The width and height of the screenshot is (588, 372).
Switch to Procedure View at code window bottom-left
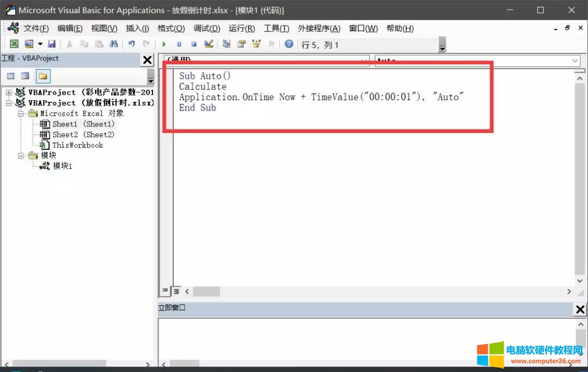pos(166,291)
